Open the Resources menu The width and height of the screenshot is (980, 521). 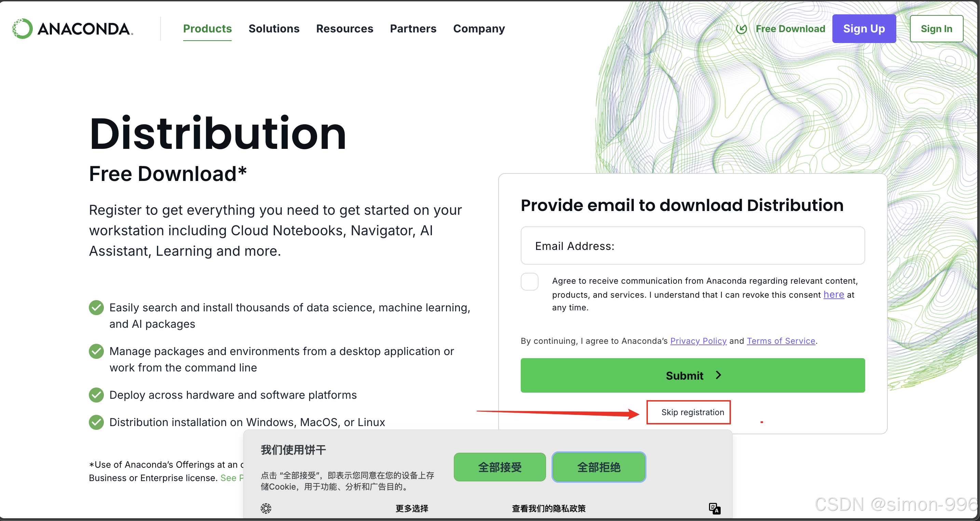point(345,28)
